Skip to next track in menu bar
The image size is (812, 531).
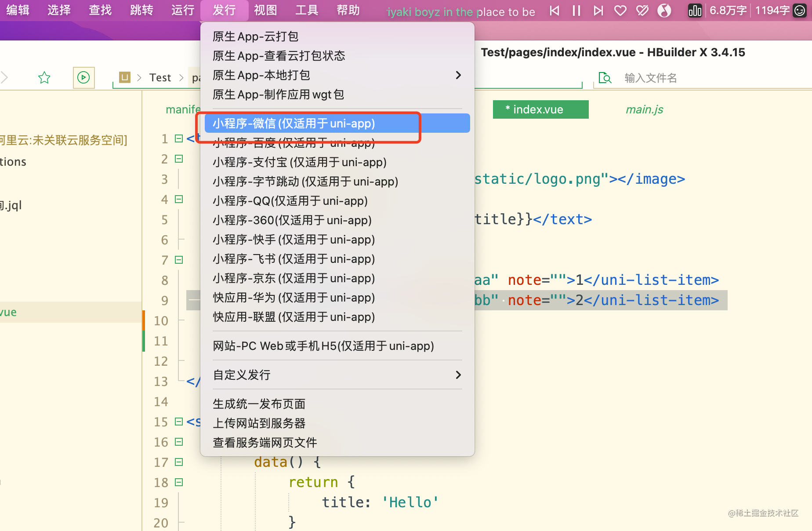pos(598,11)
